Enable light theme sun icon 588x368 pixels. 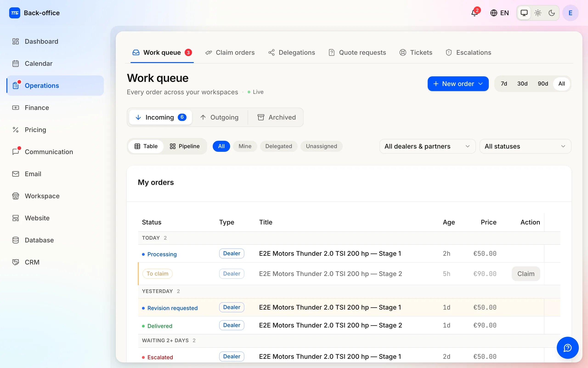(538, 13)
